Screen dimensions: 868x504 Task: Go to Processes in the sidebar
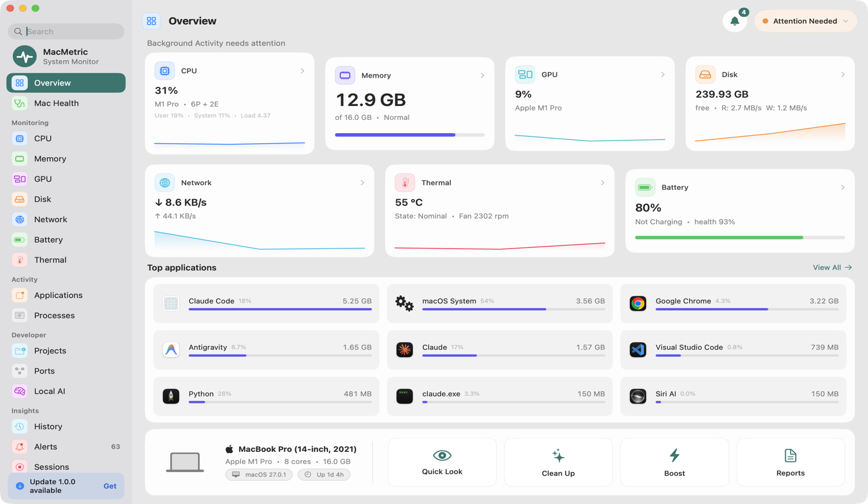tap(66, 315)
